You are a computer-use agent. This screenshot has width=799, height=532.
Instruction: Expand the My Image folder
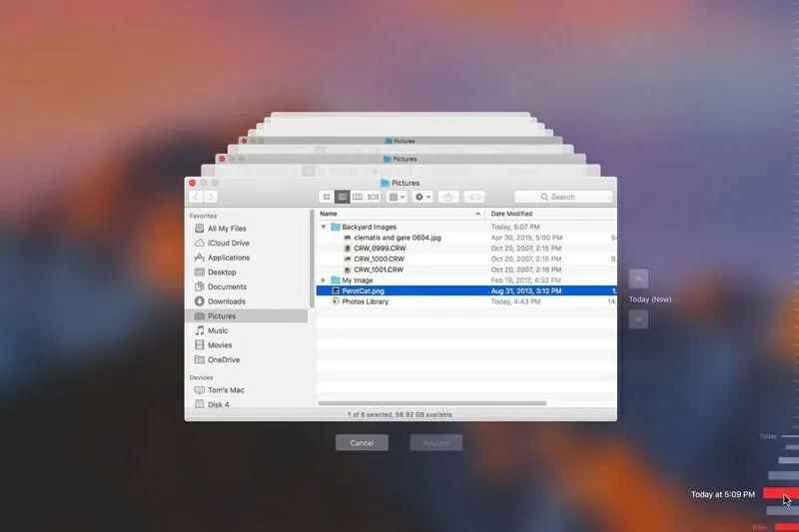click(x=323, y=280)
